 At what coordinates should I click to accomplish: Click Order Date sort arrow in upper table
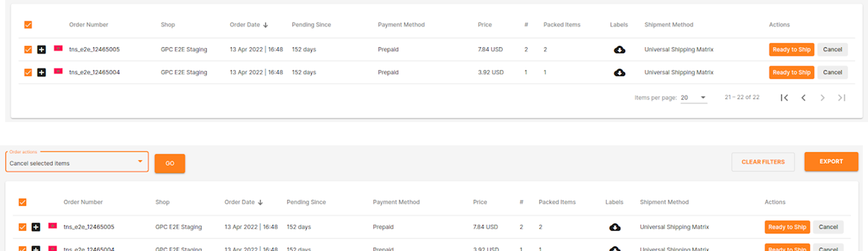point(265,25)
